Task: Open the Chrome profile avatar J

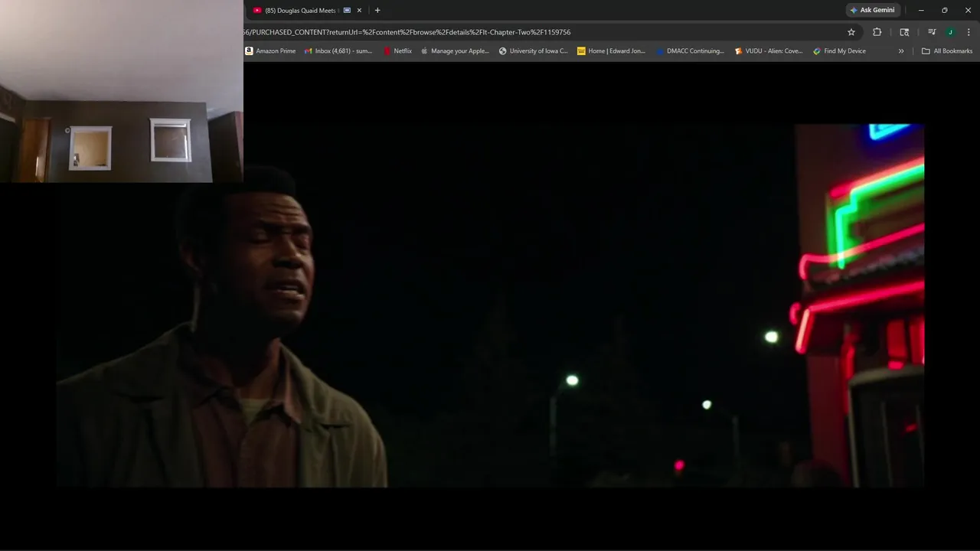Action: coord(950,32)
